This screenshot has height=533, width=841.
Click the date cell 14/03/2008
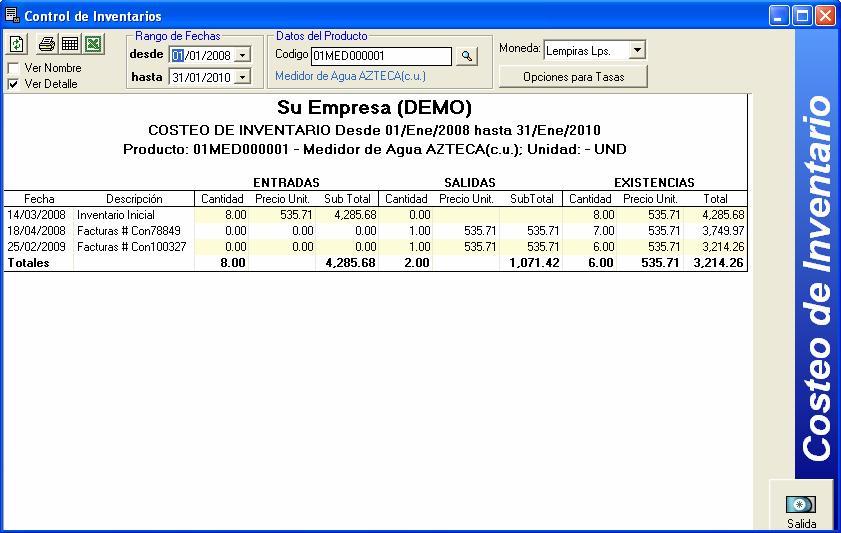(x=36, y=215)
